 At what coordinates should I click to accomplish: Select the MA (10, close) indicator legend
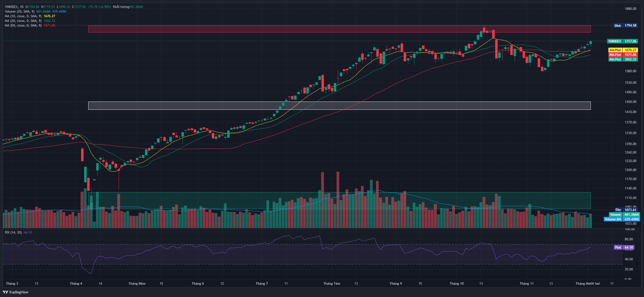23,16
